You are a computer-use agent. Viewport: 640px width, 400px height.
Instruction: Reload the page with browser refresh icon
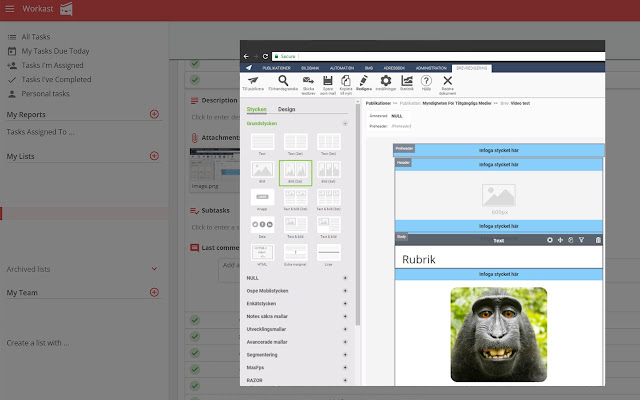point(265,56)
